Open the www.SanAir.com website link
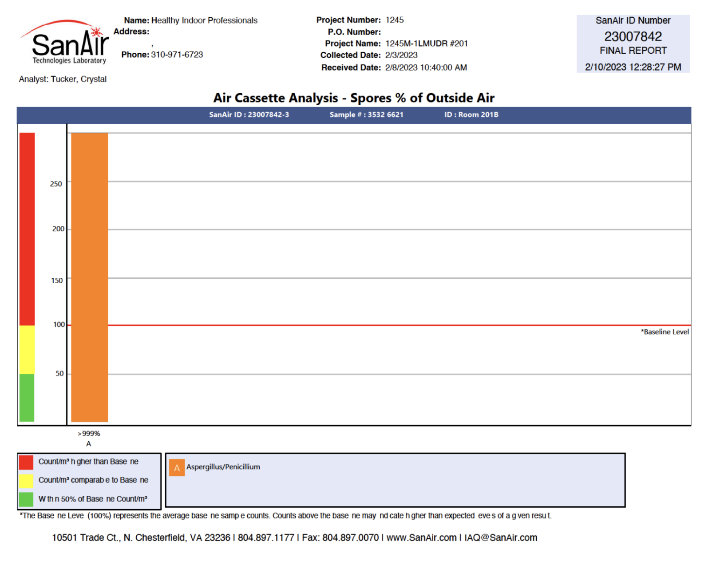 (421, 537)
